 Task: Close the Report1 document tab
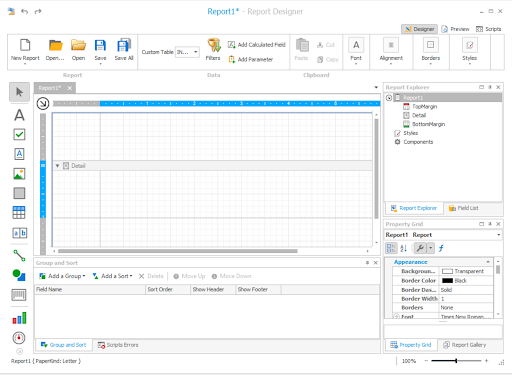pyautogui.click(x=70, y=88)
